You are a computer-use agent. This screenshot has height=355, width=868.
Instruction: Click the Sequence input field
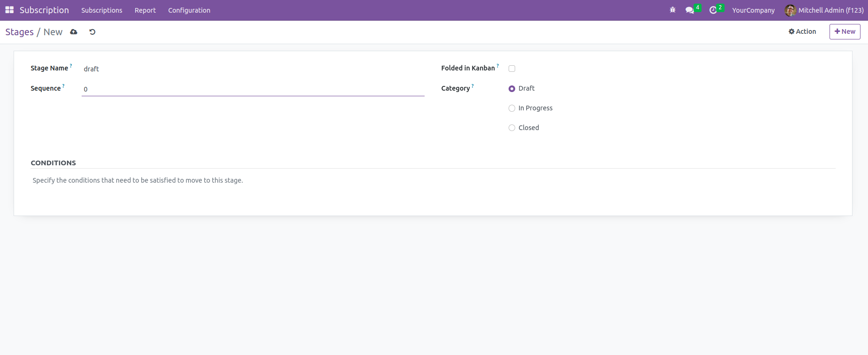[x=253, y=89]
